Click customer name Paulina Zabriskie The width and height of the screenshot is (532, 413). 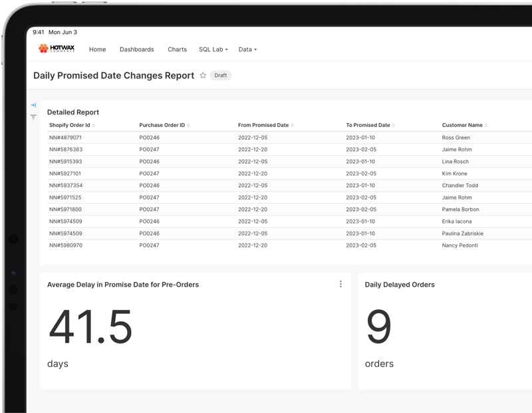point(462,233)
